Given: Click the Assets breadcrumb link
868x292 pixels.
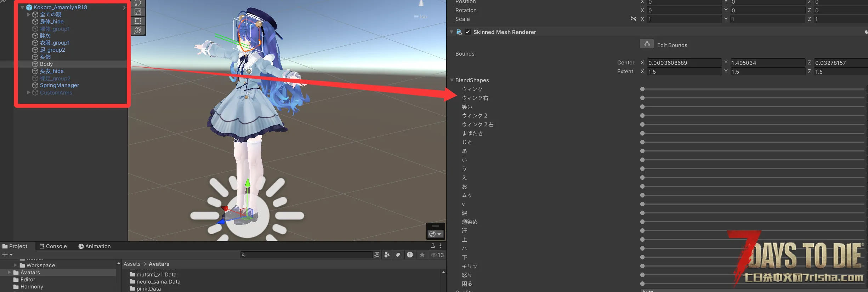Looking at the screenshot, I should click(132, 264).
